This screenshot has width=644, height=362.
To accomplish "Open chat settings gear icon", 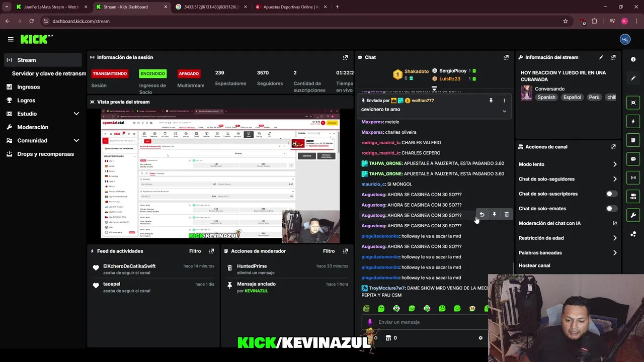I will (x=480, y=338).
